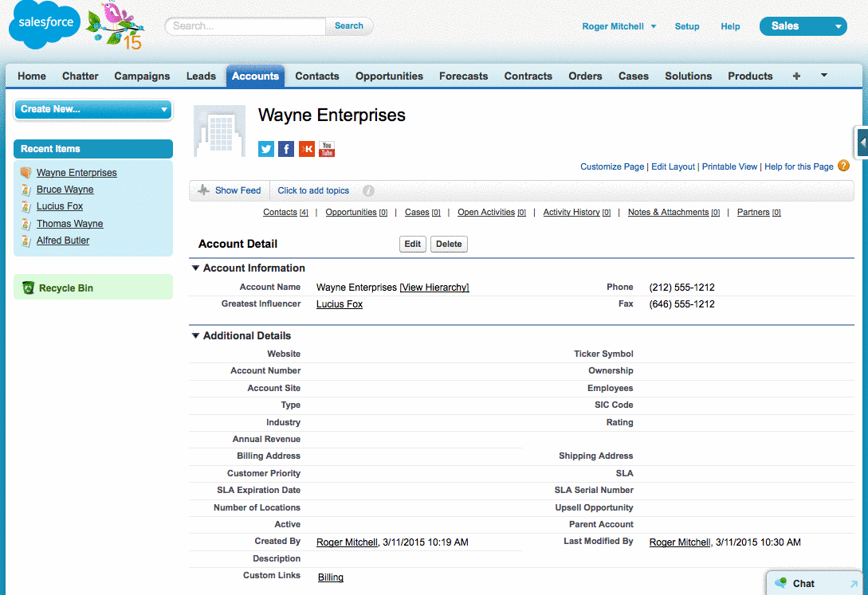The height and width of the screenshot is (595, 868).
Task: Go to the Forecasts tab
Action: point(463,76)
